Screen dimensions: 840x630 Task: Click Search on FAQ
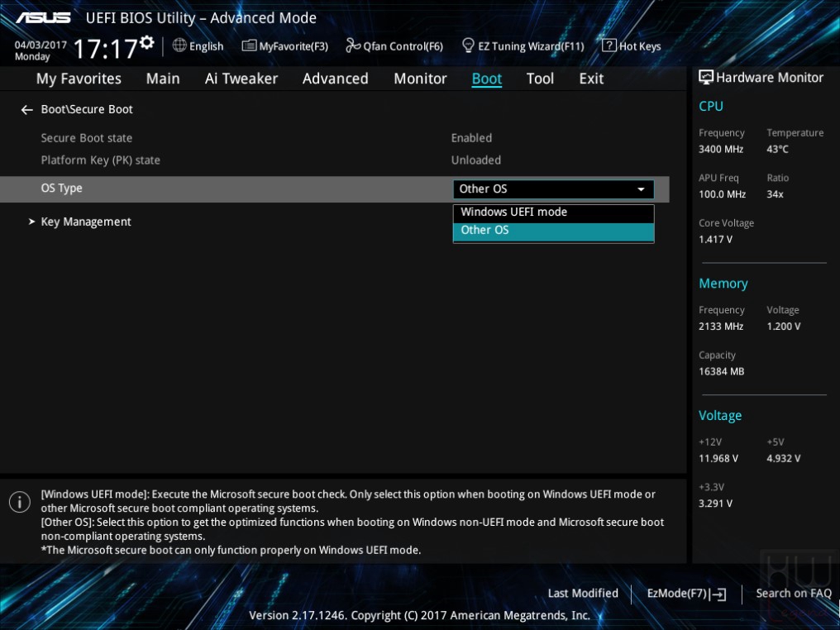(794, 594)
